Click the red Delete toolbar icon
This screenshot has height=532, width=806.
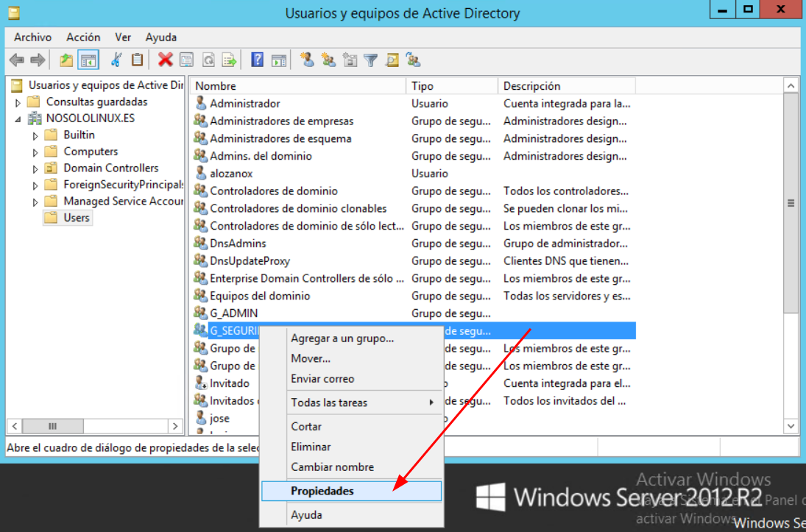(166, 60)
